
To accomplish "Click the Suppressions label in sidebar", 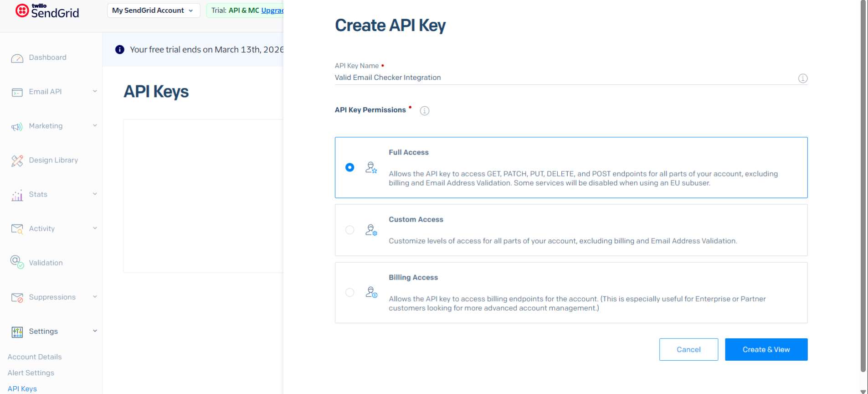I will tap(52, 297).
